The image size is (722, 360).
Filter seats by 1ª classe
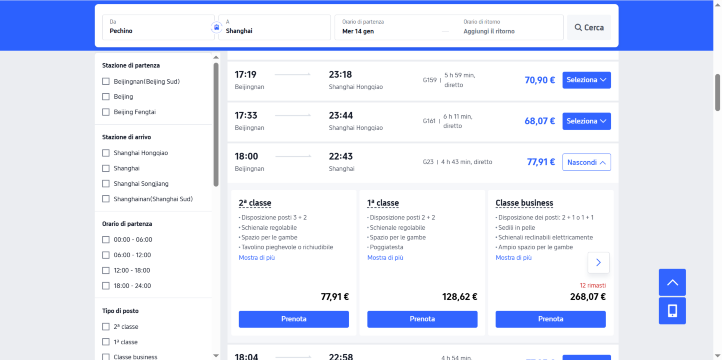click(x=105, y=342)
